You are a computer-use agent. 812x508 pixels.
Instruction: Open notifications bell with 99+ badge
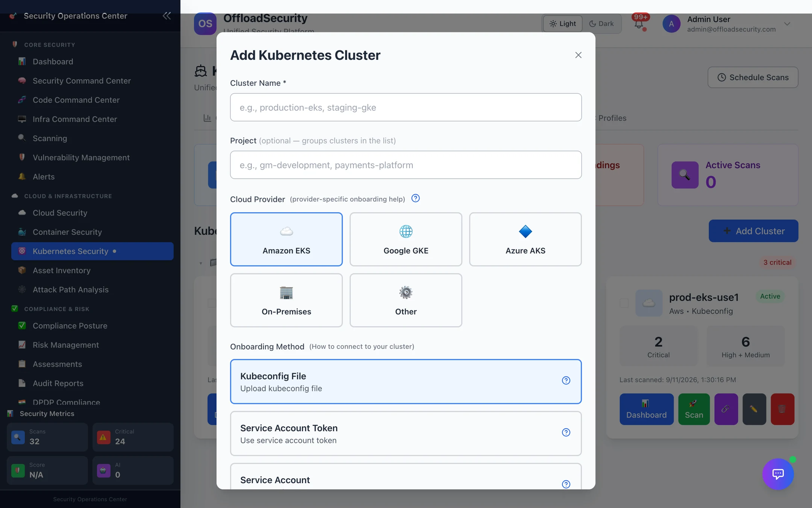click(639, 23)
